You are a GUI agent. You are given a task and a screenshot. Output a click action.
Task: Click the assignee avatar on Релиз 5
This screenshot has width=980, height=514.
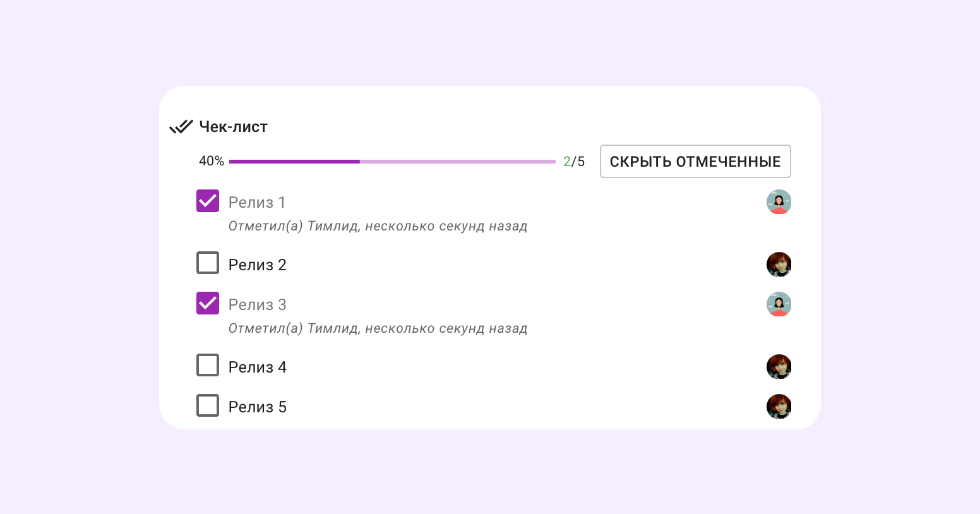coord(779,407)
